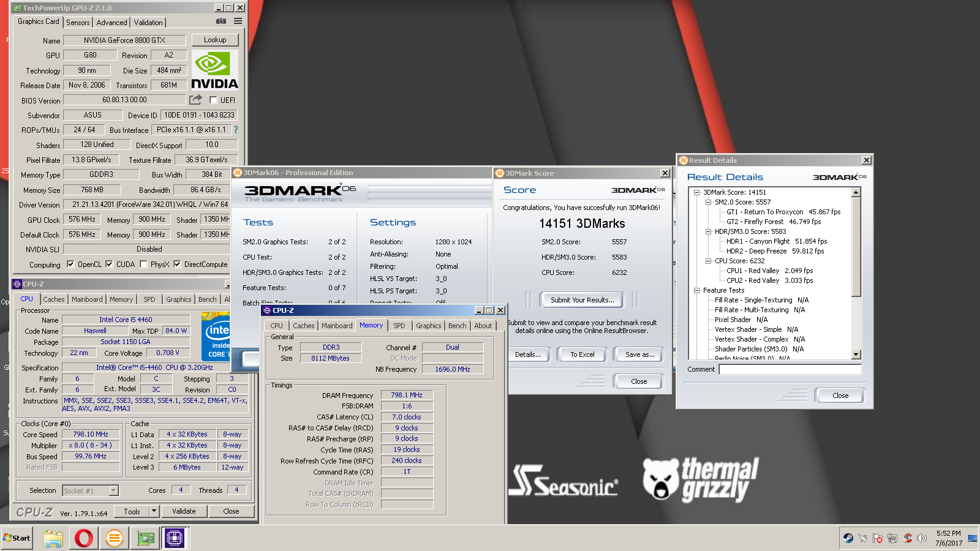Click Result Details window title icon
The width and height of the screenshot is (980, 551).
click(684, 160)
